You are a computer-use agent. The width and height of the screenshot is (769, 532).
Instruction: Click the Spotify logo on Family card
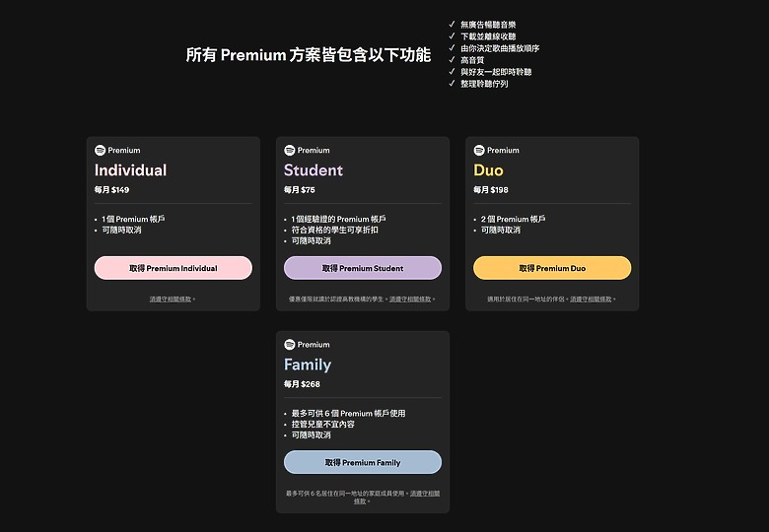pyautogui.click(x=289, y=345)
